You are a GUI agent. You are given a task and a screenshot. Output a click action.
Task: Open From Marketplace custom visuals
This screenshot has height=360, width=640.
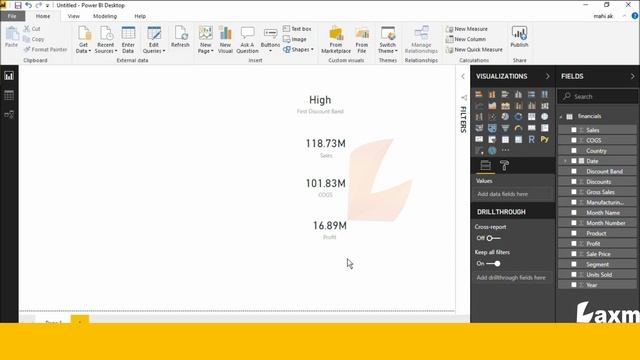click(336, 40)
